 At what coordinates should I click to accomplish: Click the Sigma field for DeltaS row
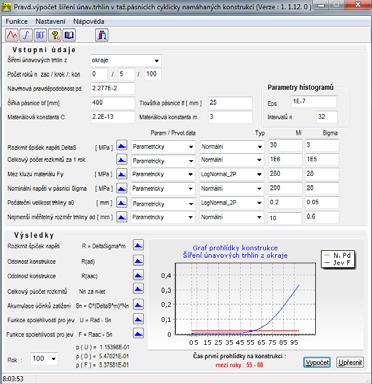[322, 146]
